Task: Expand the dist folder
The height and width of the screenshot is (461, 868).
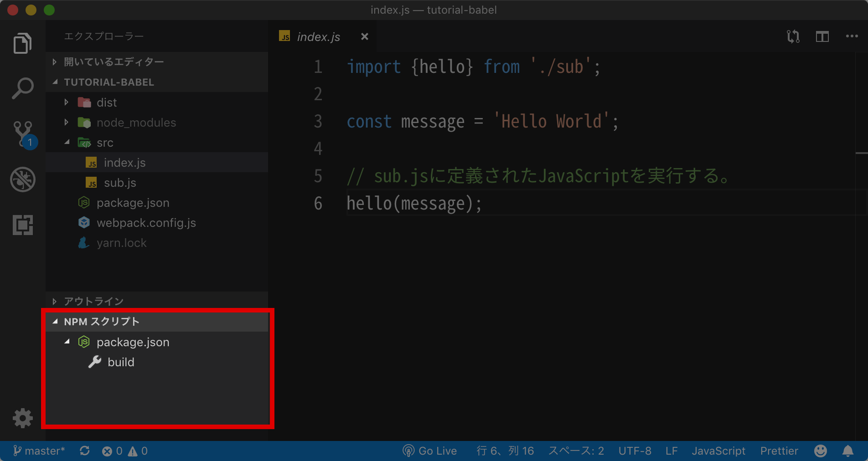Action: (x=107, y=102)
